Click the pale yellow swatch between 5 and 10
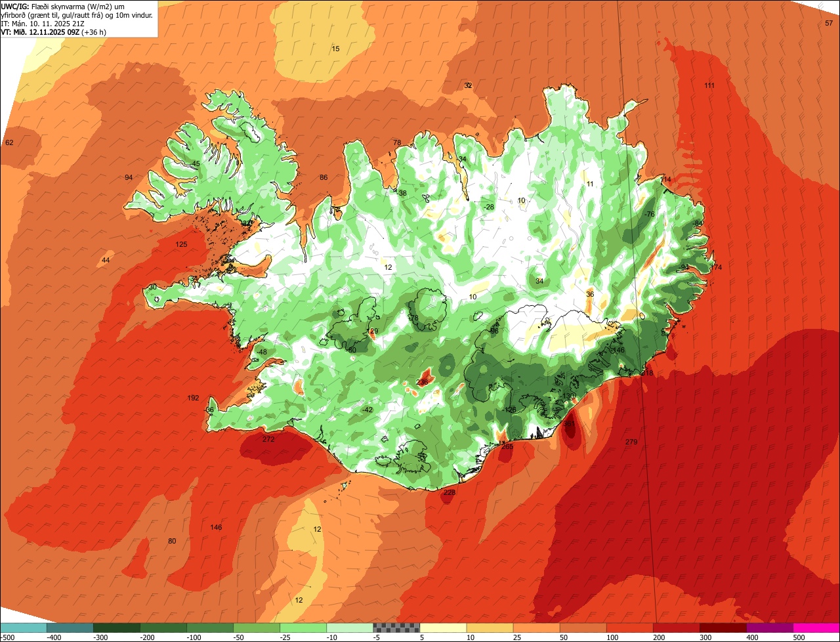Image resolution: width=840 pixels, height=642 pixels. pyautogui.click(x=442, y=628)
